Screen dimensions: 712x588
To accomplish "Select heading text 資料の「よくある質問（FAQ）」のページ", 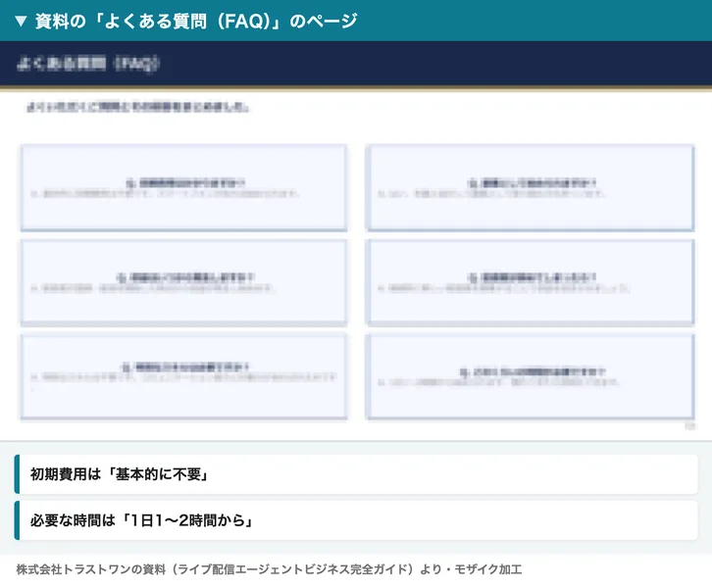I will [x=196, y=21].
